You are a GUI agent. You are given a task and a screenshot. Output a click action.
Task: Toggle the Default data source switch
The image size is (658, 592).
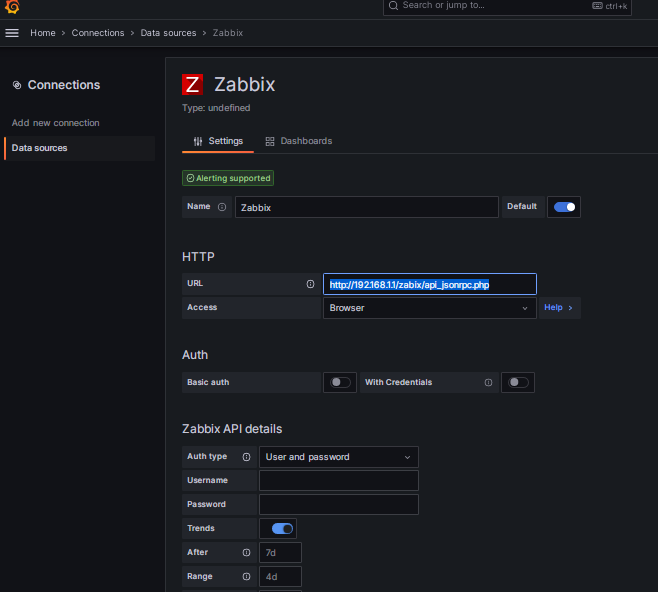(x=564, y=207)
